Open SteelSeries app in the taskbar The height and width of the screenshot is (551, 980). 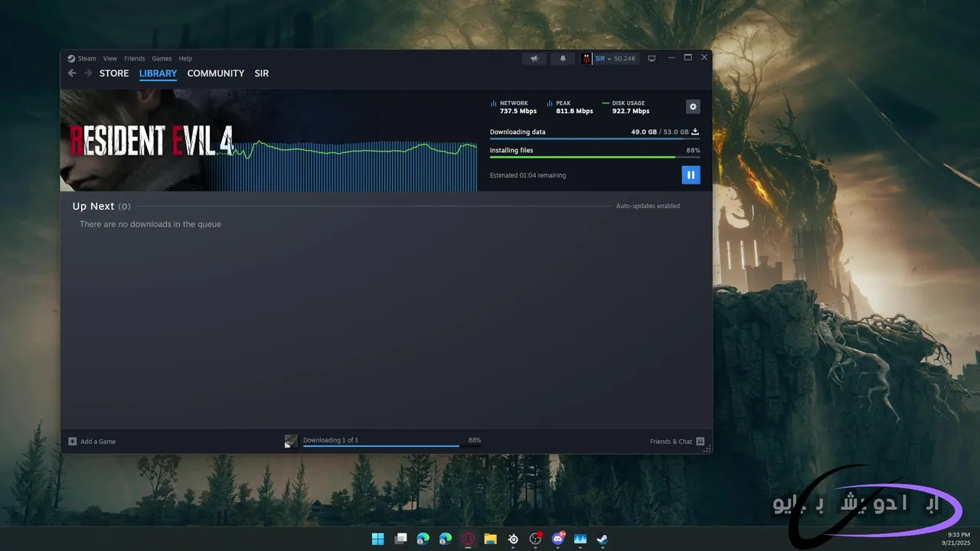(x=513, y=539)
